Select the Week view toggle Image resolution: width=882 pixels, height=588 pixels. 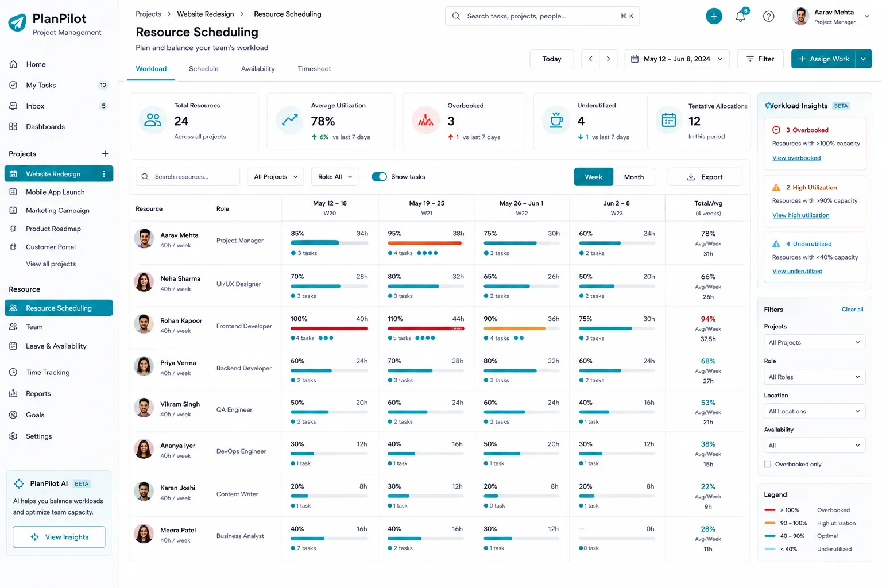(x=594, y=177)
